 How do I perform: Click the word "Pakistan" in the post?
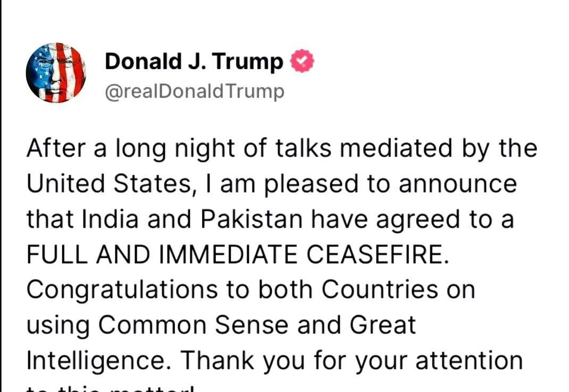(251, 219)
